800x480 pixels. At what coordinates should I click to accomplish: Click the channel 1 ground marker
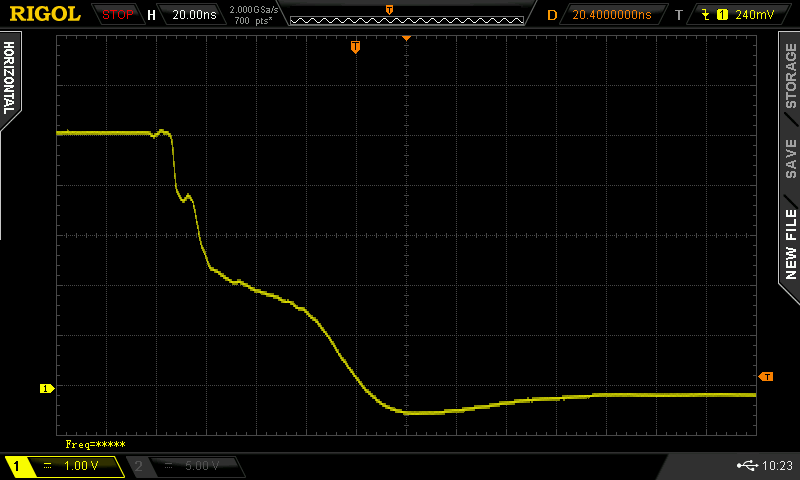[47, 389]
